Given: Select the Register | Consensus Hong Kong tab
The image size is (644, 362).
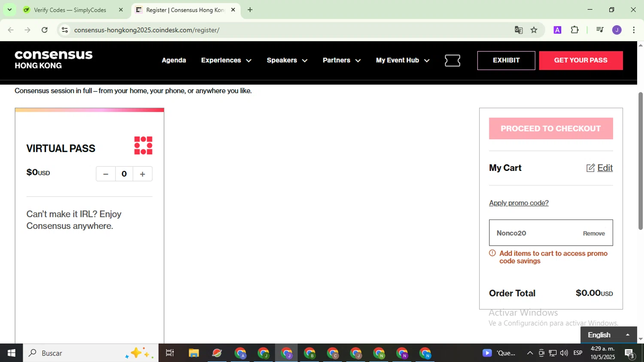Looking at the screenshot, I should [185, 10].
